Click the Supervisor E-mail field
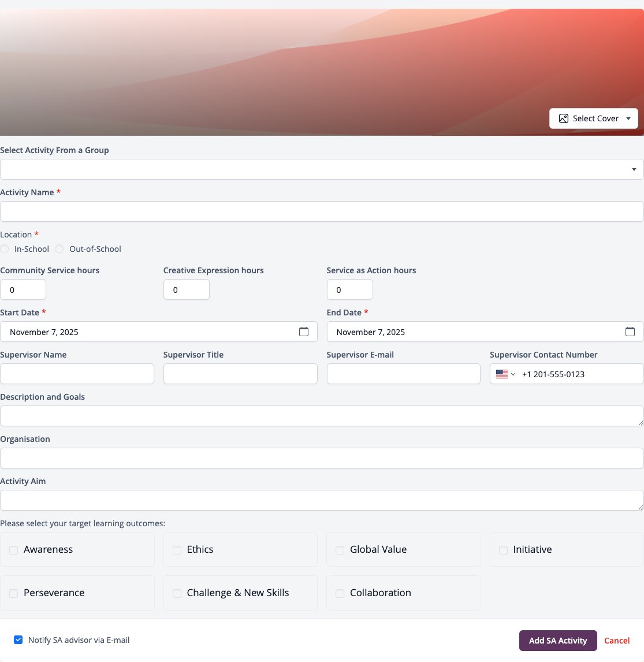The width and height of the screenshot is (644, 662). [404, 374]
